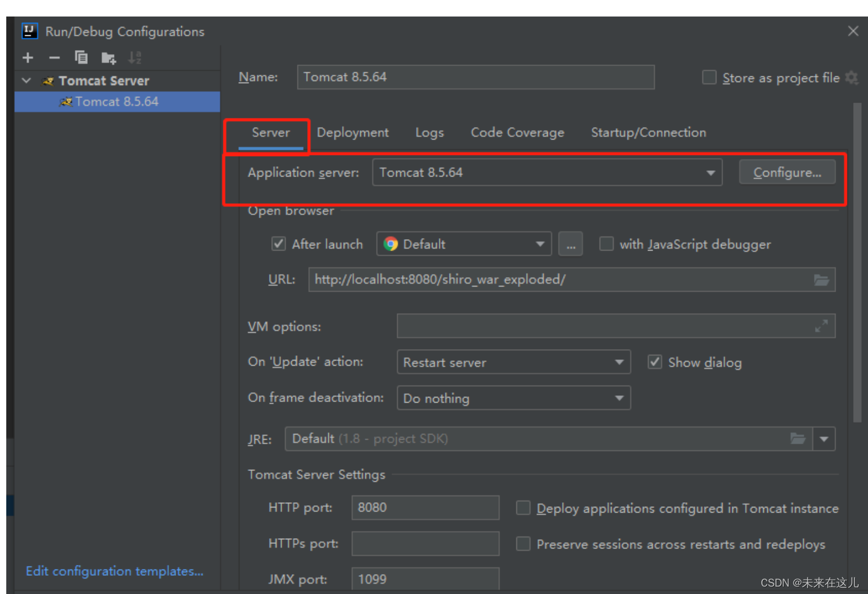Click the folder icon in the URL field

point(821,280)
